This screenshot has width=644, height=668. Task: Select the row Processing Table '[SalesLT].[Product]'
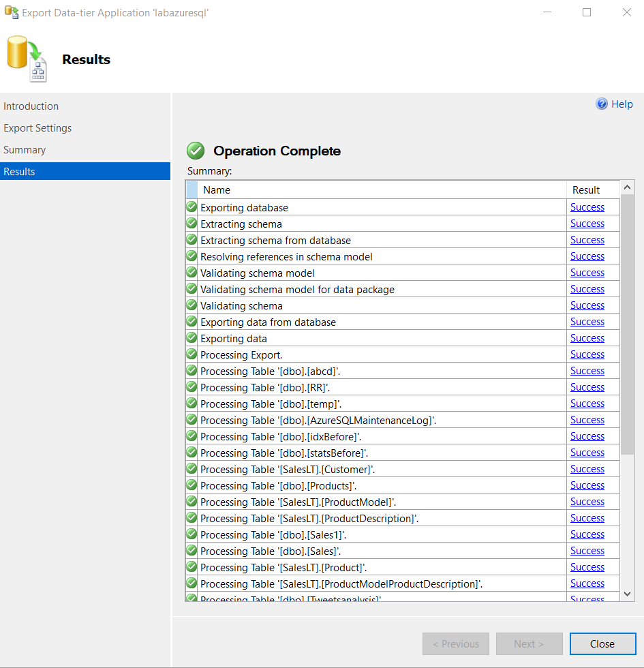click(403, 567)
